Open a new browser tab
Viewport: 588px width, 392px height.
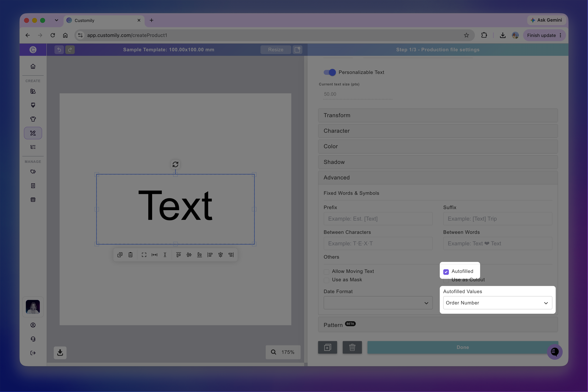click(x=151, y=20)
